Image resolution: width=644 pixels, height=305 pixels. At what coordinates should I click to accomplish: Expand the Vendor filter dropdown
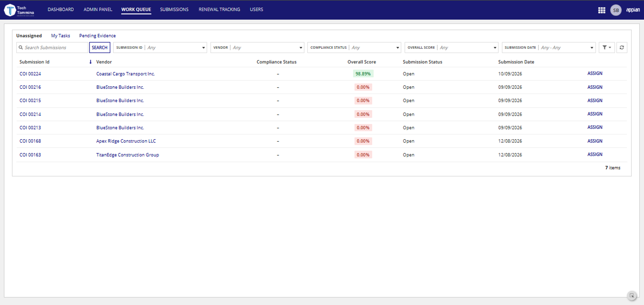[x=257, y=47]
